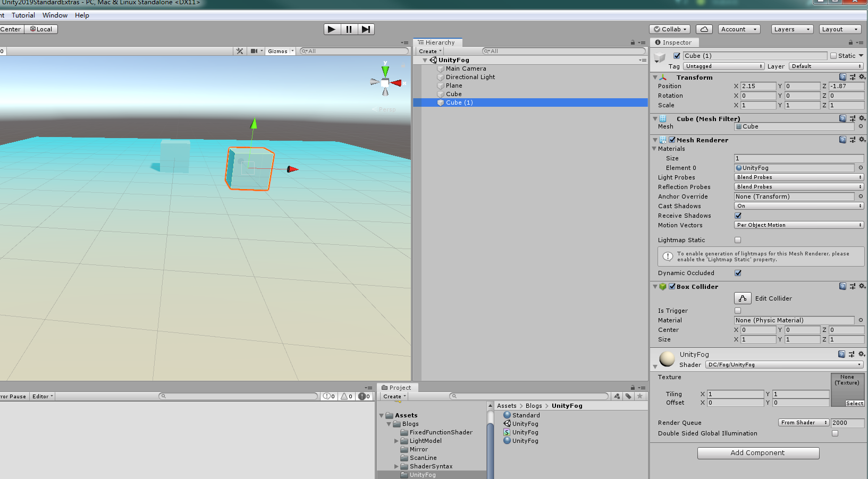Image resolution: width=868 pixels, height=479 pixels.
Task: Collapse the Transform component
Action: click(x=655, y=78)
